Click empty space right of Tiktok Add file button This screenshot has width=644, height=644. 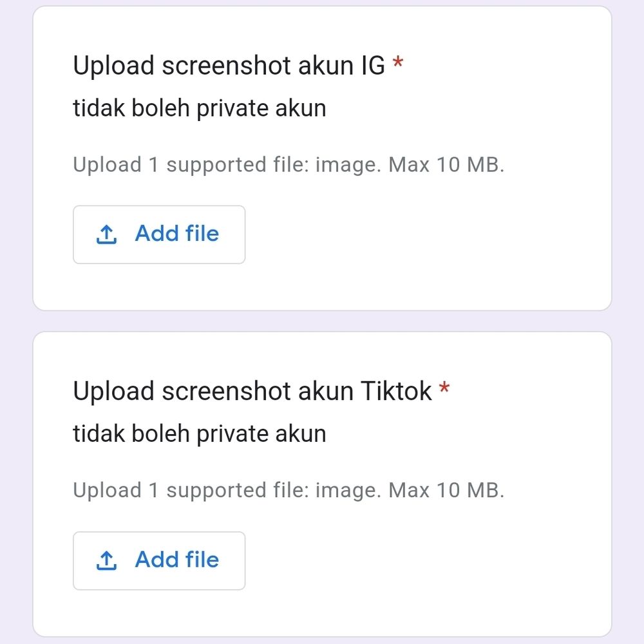point(419,561)
